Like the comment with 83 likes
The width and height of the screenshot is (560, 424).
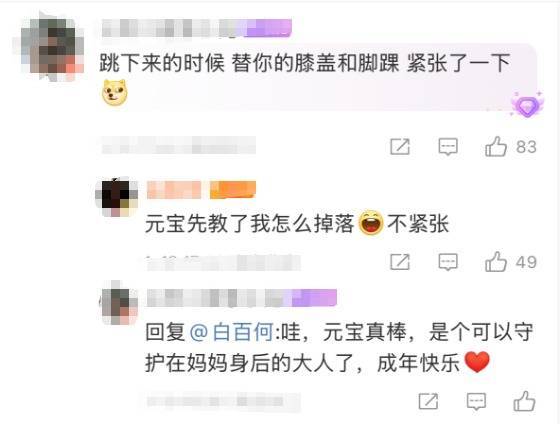point(496,146)
